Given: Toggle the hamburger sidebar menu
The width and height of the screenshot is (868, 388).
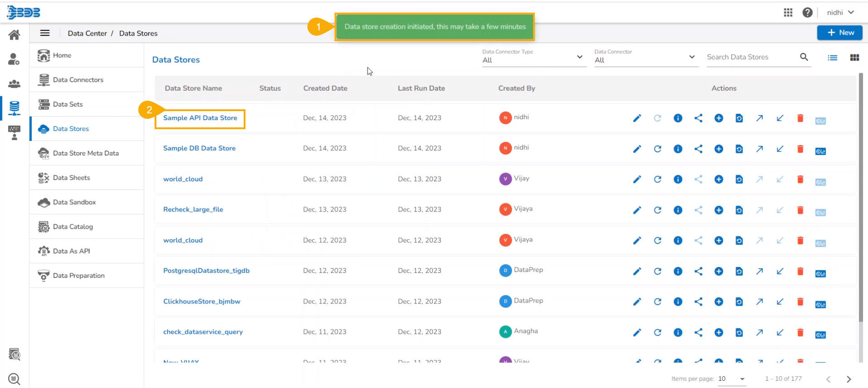Looking at the screenshot, I should click(45, 33).
